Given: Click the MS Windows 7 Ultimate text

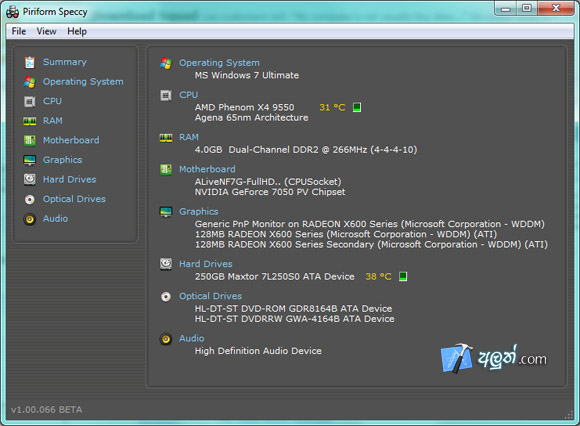Looking at the screenshot, I should coord(247,75).
